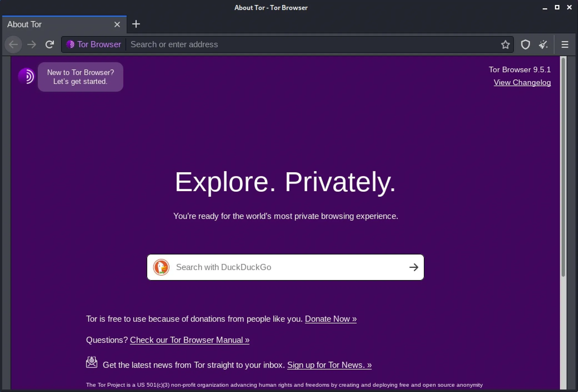Follow Sign up for Tor News link

coord(329,365)
